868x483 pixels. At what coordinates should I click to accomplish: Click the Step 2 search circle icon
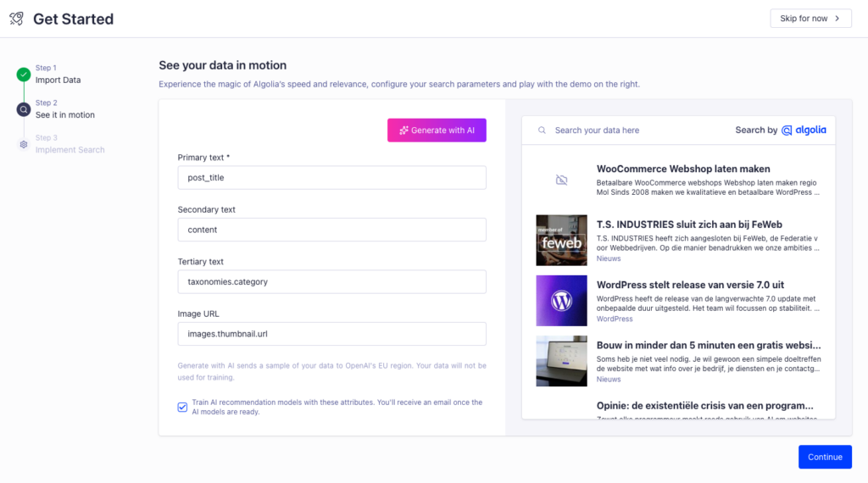click(x=23, y=109)
